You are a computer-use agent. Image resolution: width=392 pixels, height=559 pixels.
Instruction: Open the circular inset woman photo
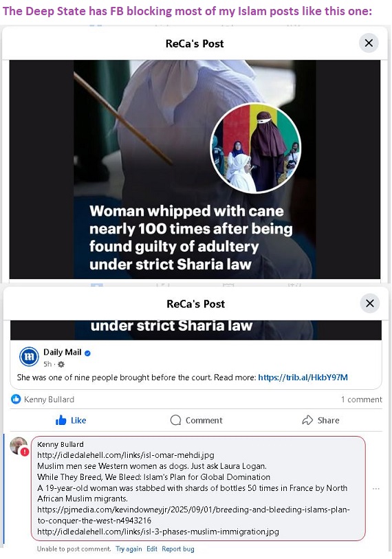click(255, 148)
